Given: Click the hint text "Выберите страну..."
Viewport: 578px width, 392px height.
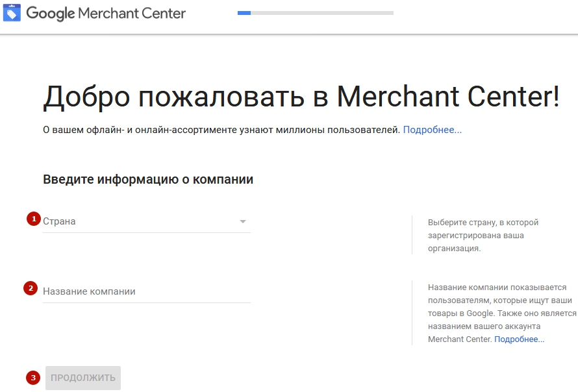Looking at the screenshot, I should [483, 235].
